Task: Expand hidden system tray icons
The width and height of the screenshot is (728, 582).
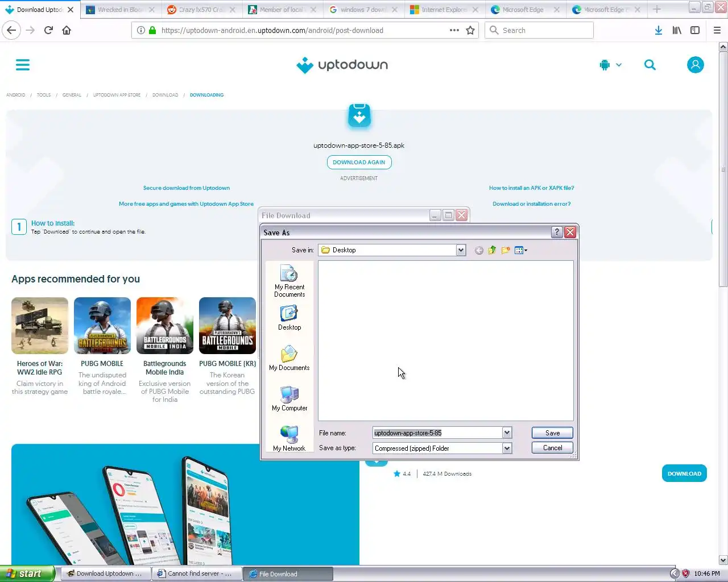Action: 675,573
